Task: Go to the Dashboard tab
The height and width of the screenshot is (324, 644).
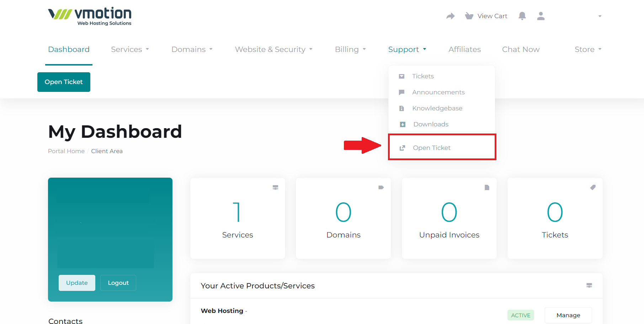Action: pyautogui.click(x=69, y=49)
